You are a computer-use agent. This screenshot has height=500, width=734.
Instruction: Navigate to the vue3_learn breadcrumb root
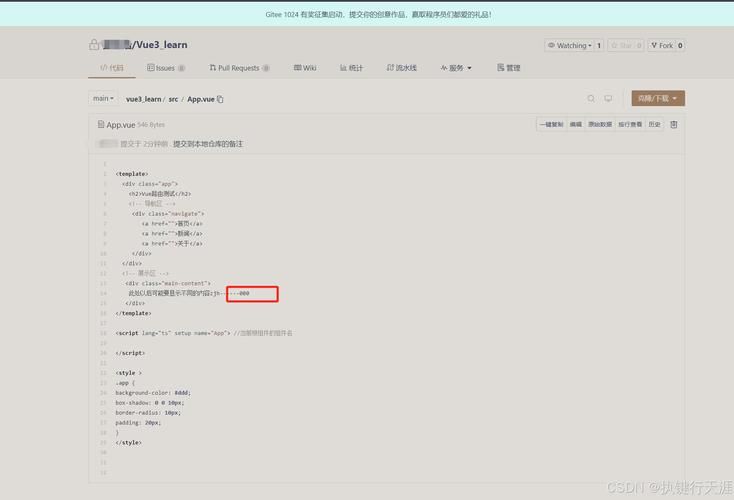coord(143,99)
